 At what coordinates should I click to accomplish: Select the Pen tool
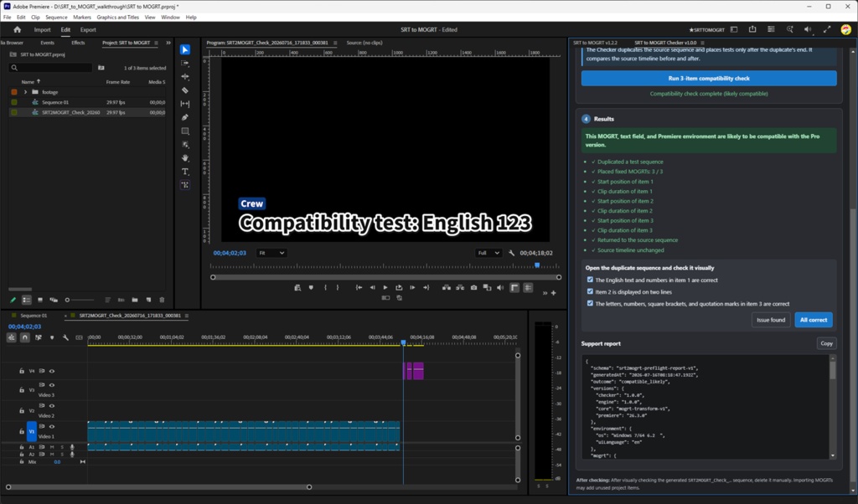[185, 117]
